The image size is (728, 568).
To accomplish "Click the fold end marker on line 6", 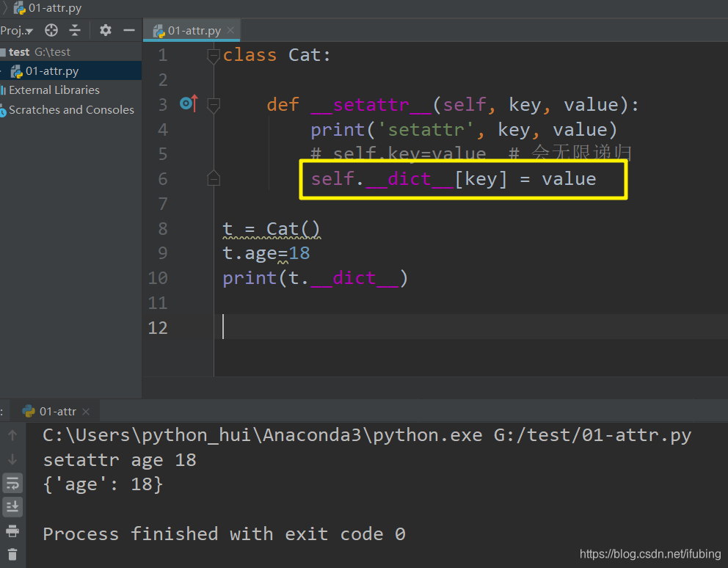I will click(x=213, y=178).
